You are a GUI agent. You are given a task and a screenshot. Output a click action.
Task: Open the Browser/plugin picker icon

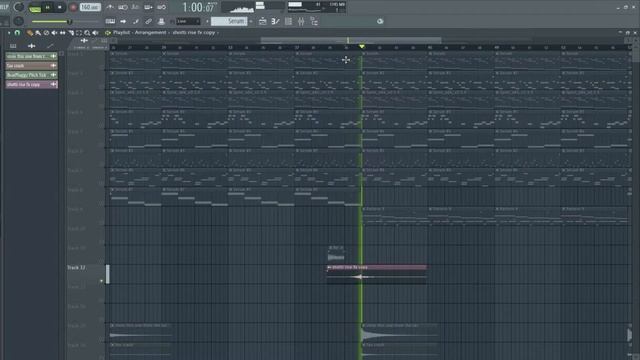[x=314, y=21]
